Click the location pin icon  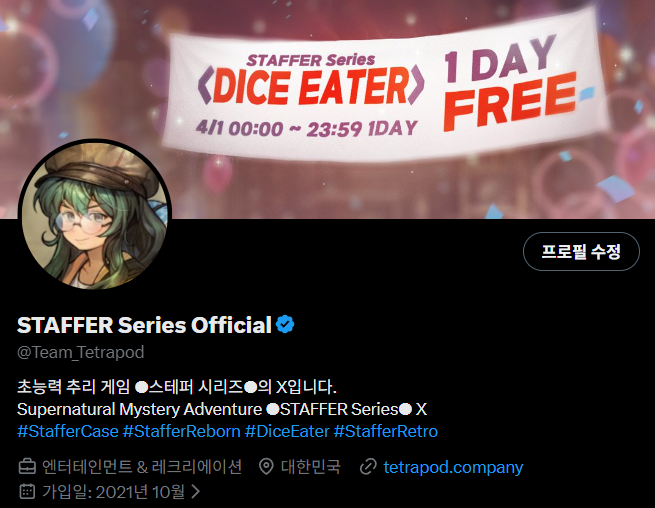[x=266, y=467]
